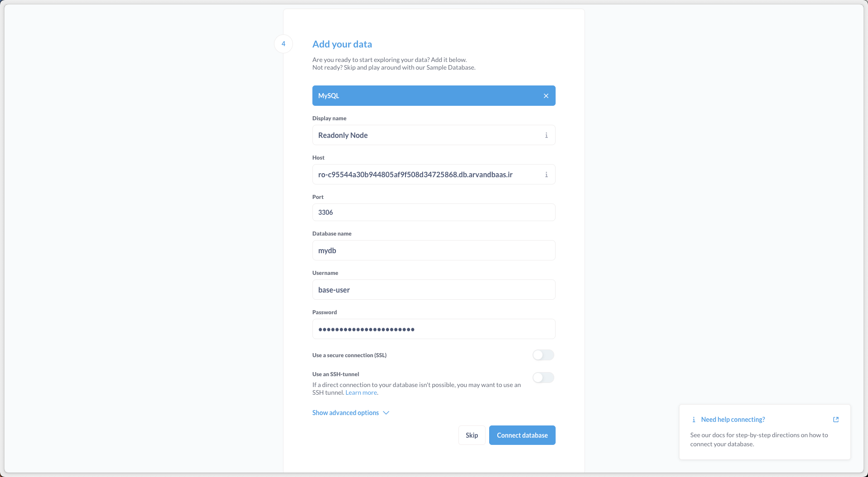This screenshot has width=868, height=477.
Task: Click the Username field containing base-user
Action: tap(434, 290)
